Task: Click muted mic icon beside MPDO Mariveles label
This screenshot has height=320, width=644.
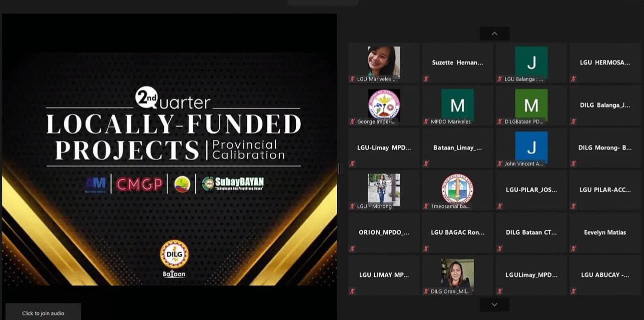Action: click(426, 121)
